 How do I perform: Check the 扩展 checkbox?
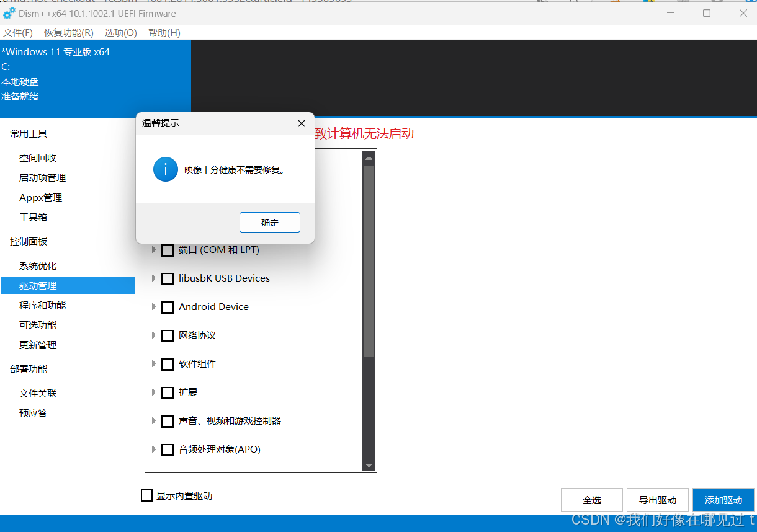click(x=168, y=393)
